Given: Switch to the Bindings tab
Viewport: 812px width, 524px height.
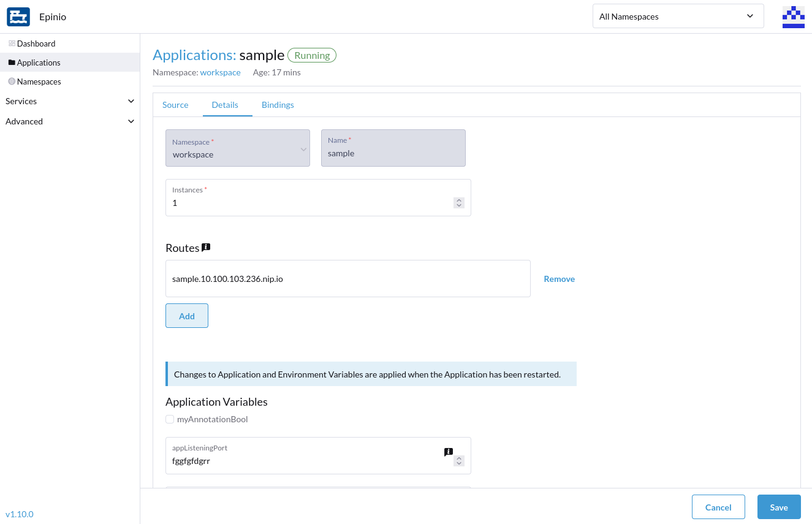Looking at the screenshot, I should (x=278, y=105).
